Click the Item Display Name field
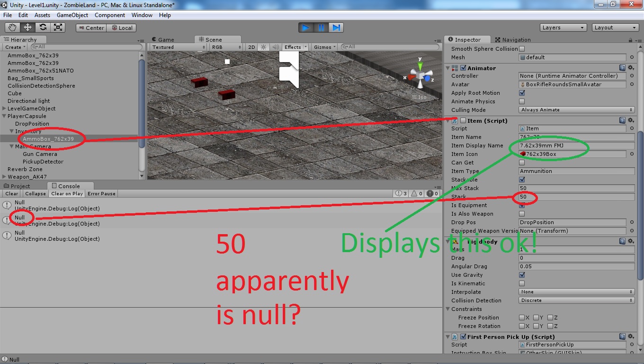Image resolution: width=644 pixels, height=364 pixels. (x=576, y=146)
